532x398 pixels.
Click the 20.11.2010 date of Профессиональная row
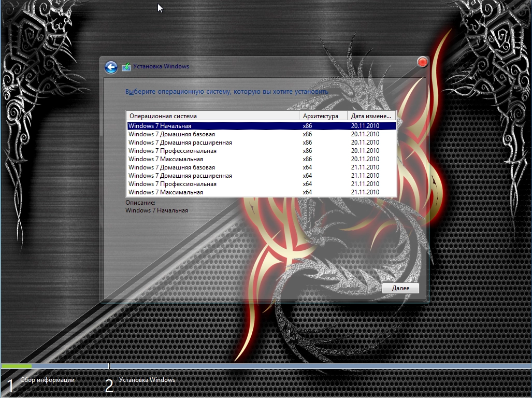[x=365, y=151]
